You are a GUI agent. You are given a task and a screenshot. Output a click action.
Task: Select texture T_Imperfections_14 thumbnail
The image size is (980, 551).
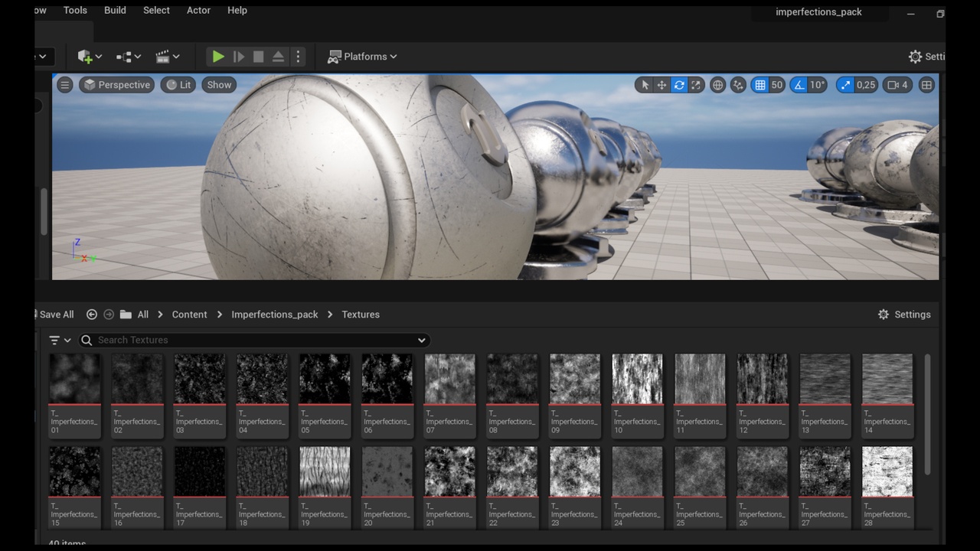pos(887,378)
